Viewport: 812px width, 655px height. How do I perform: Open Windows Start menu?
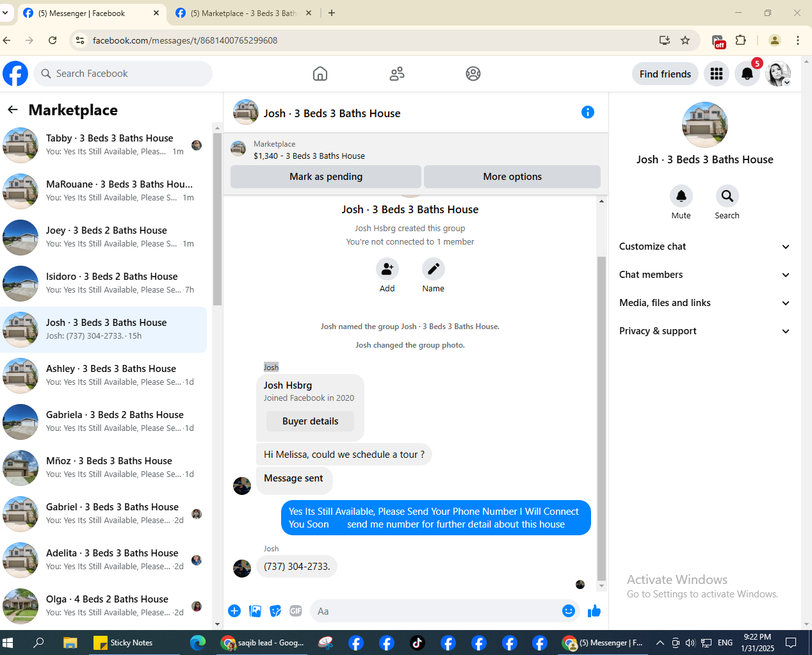(x=8, y=643)
